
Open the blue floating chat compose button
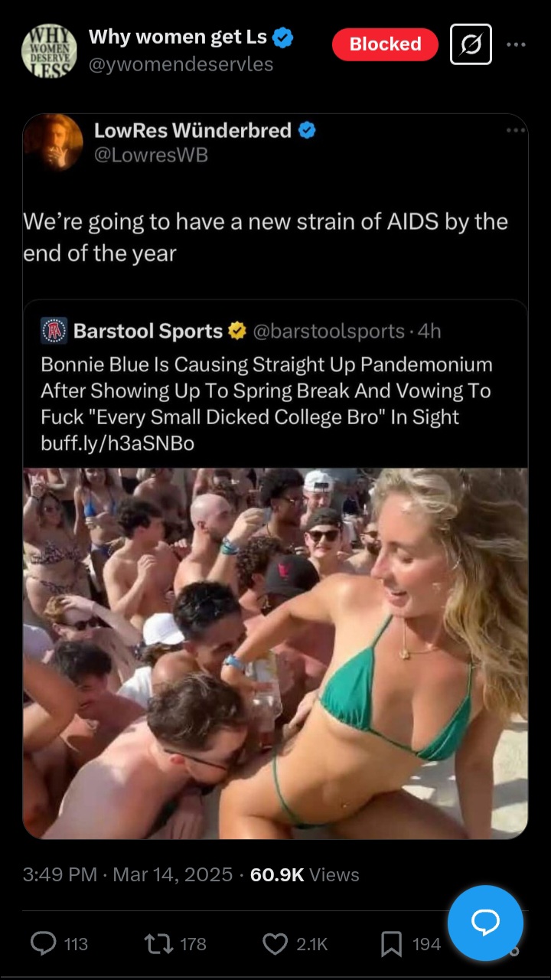coord(485,923)
